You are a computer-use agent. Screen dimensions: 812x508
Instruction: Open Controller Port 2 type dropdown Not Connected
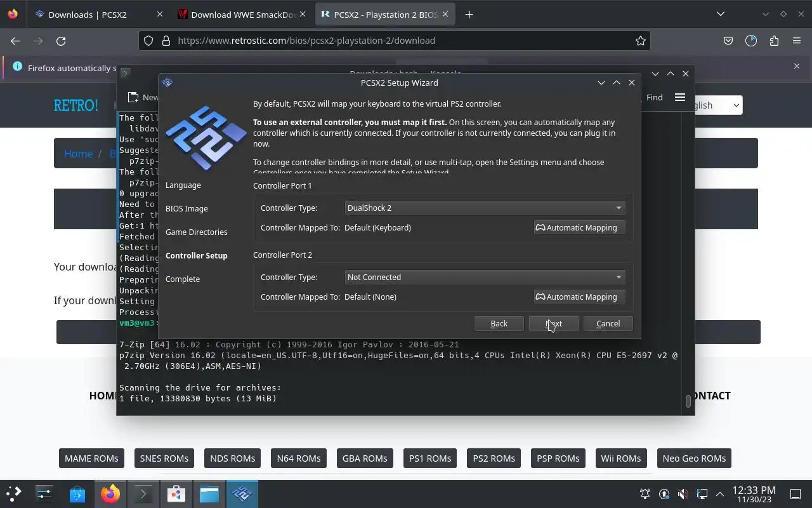tap(485, 277)
